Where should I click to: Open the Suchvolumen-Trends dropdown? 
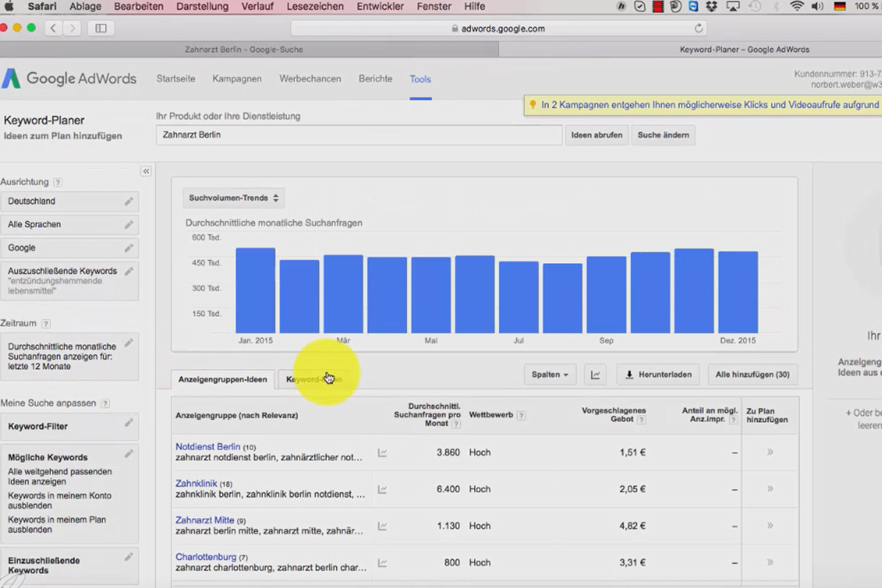click(234, 198)
